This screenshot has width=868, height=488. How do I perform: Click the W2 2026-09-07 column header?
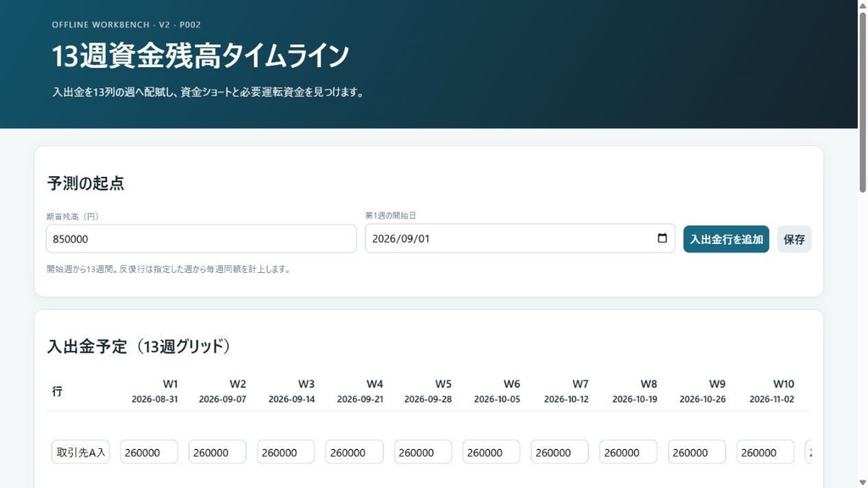point(223,391)
